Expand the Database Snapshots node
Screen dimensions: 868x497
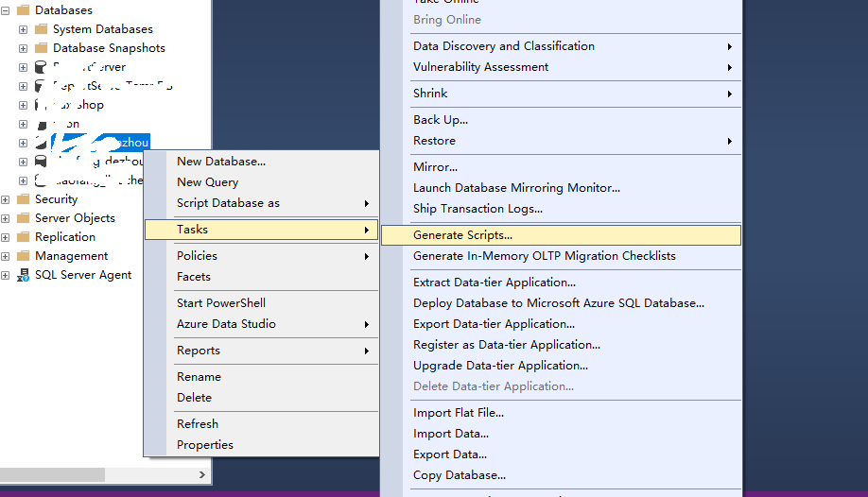click(x=23, y=48)
